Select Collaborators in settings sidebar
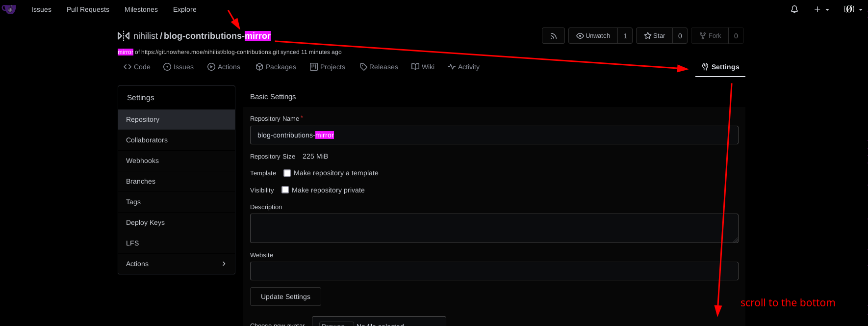The image size is (868, 326). coord(147,140)
